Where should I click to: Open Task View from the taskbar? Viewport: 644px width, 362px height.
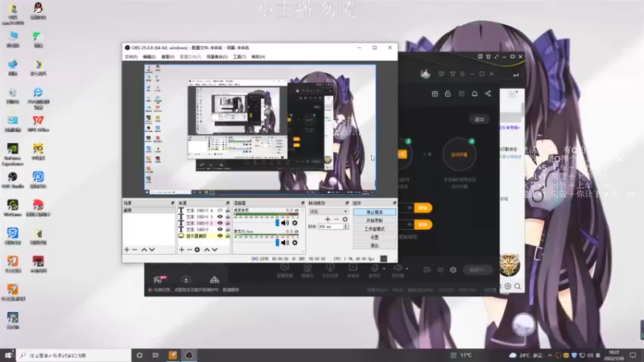point(155,355)
